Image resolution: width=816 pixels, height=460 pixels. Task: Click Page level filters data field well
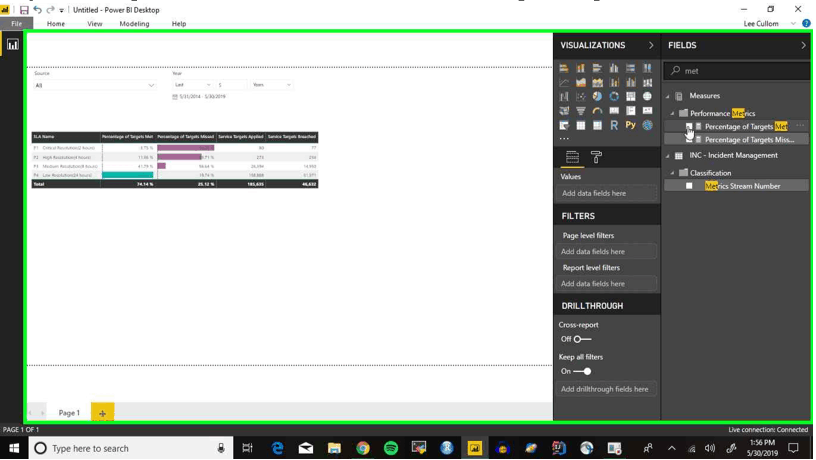607,252
